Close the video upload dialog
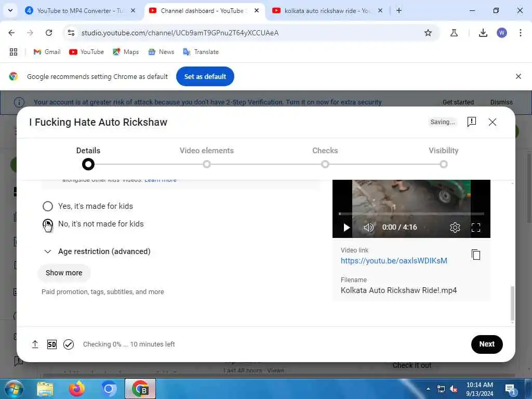This screenshot has width=532, height=399. click(493, 122)
